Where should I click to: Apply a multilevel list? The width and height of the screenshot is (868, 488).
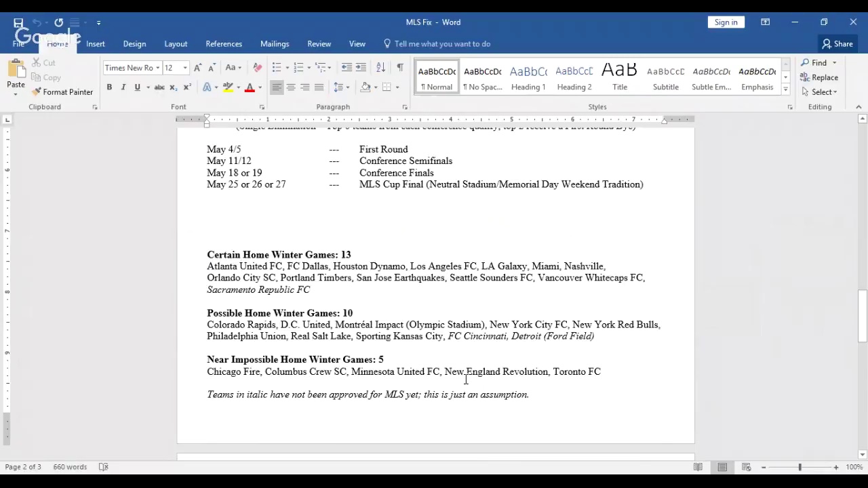tap(321, 68)
